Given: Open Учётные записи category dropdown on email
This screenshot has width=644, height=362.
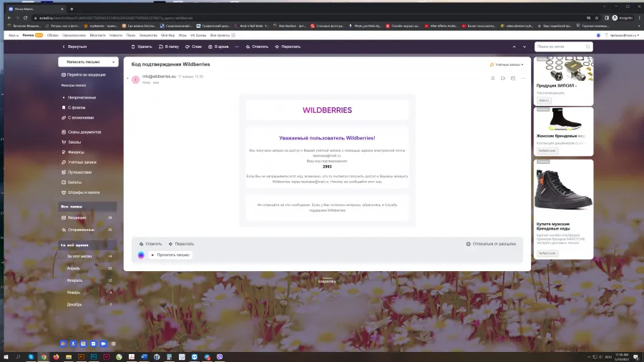Looking at the screenshot, I should tap(507, 65).
